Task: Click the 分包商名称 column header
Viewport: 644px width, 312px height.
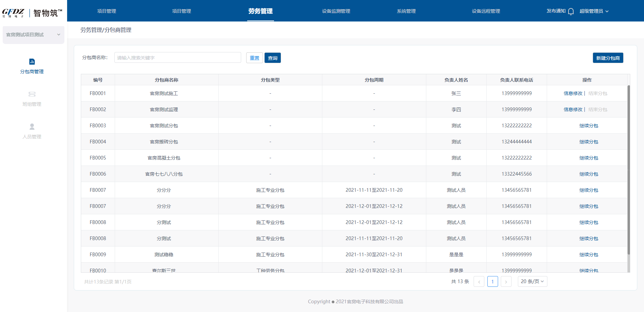Action: 166,80
